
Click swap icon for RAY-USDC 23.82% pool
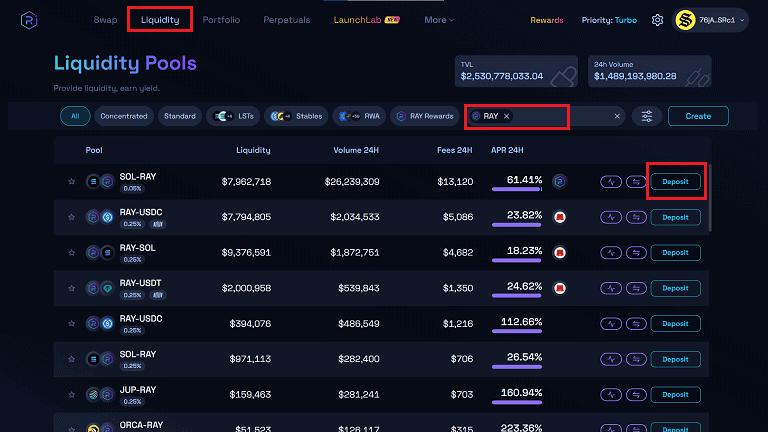pyautogui.click(x=636, y=217)
